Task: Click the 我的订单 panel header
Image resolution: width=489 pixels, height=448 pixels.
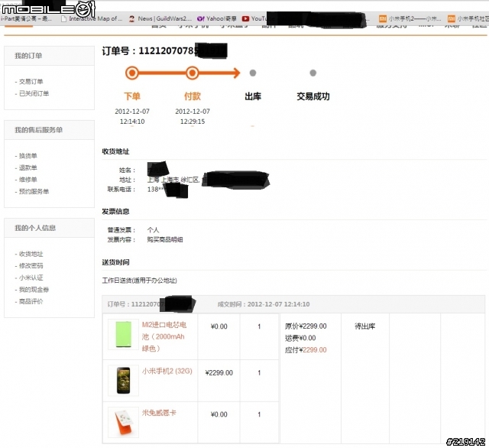Action: tap(49, 56)
